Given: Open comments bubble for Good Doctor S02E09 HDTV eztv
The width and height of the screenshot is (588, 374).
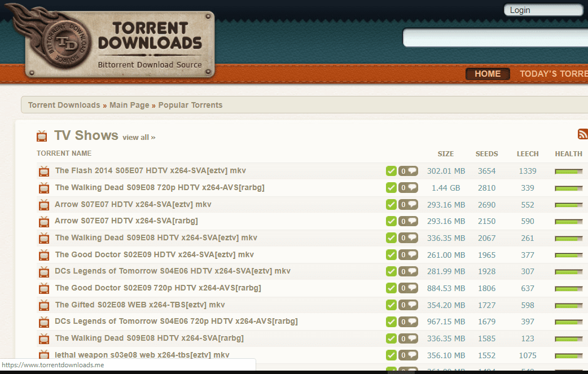Looking at the screenshot, I should pos(408,255).
